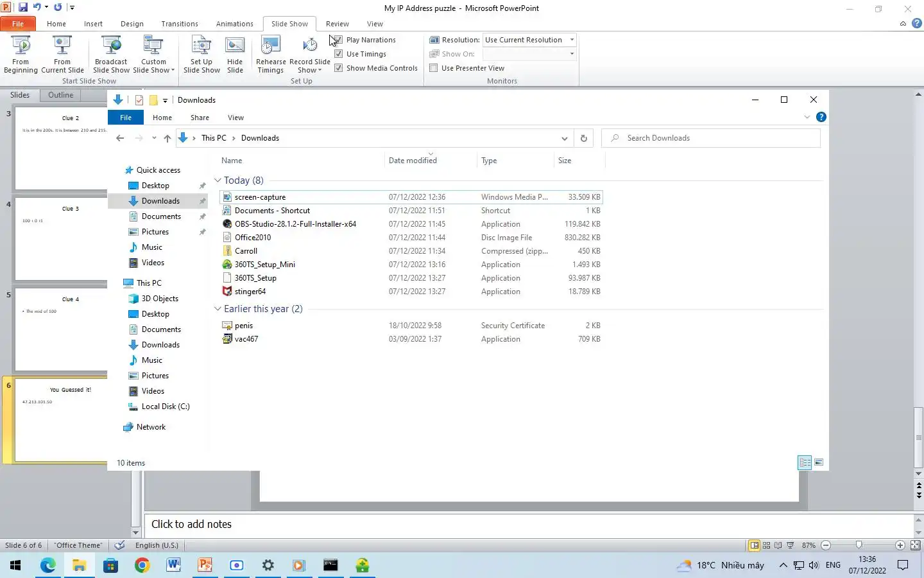This screenshot has height=578, width=924.
Task: Open File Explorer help icon
Action: [821, 117]
